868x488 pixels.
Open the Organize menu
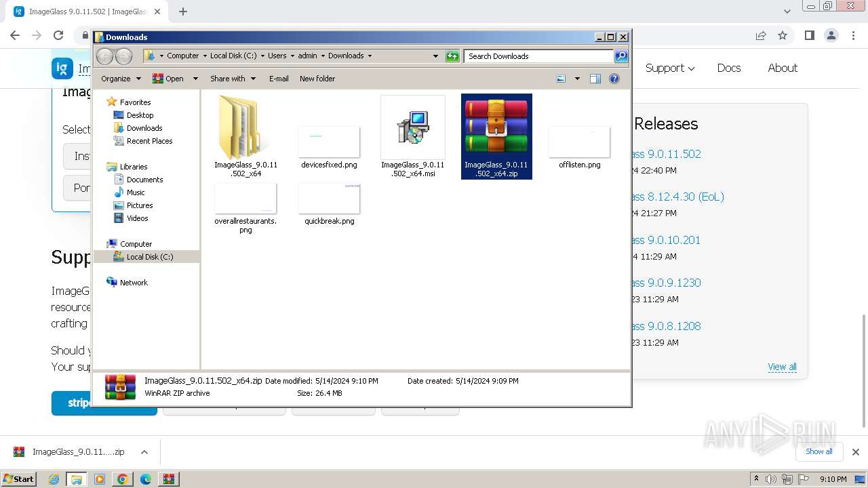(x=121, y=79)
